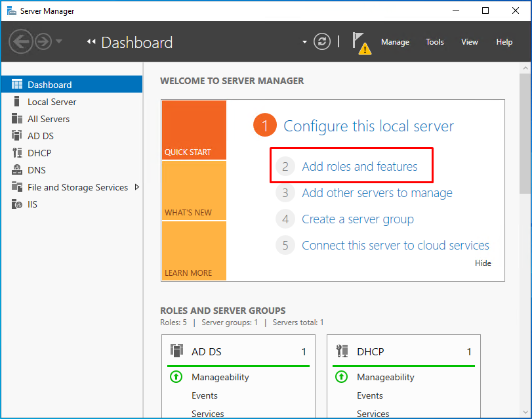Select Local Server in the sidebar
Viewport: 532px width, 419px height.
coord(72,102)
